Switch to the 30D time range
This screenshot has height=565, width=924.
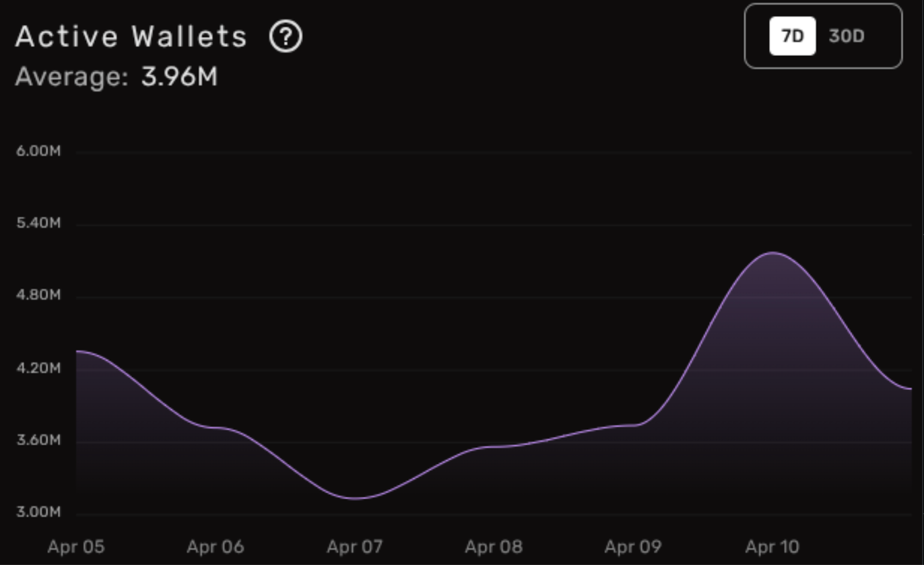click(847, 36)
